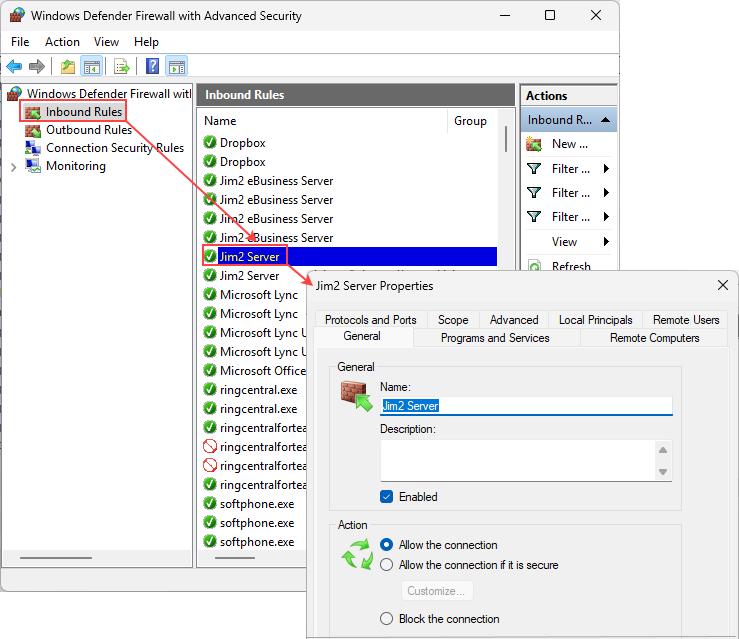Open the Local Principals tab
The image size is (739, 639).
coord(595,320)
